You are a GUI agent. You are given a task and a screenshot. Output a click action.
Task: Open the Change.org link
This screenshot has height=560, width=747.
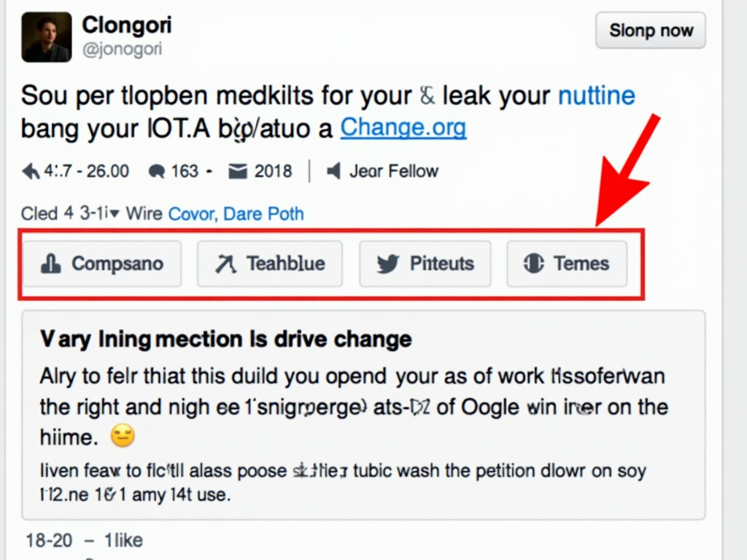[403, 128]
